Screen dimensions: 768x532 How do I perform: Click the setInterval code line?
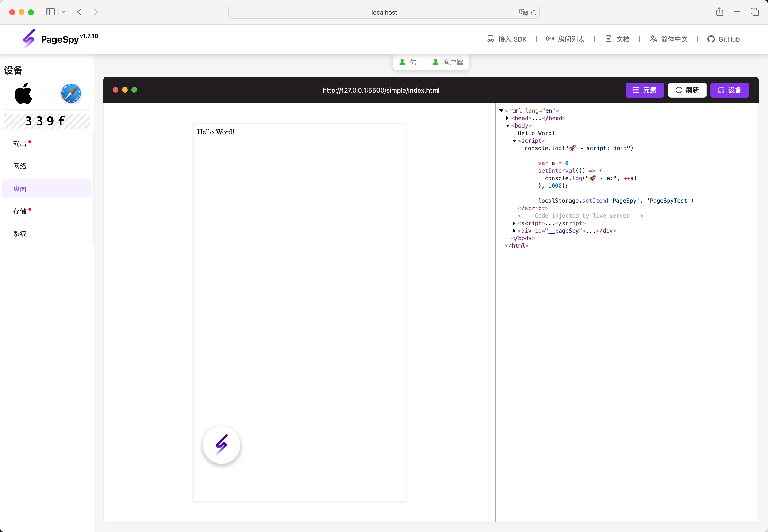pos(570,171)
